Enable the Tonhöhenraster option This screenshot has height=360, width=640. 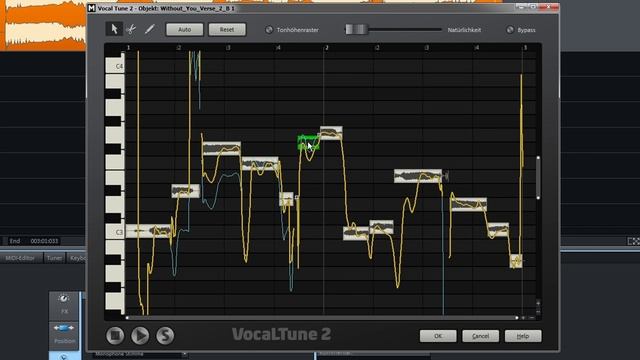point(269,30)
